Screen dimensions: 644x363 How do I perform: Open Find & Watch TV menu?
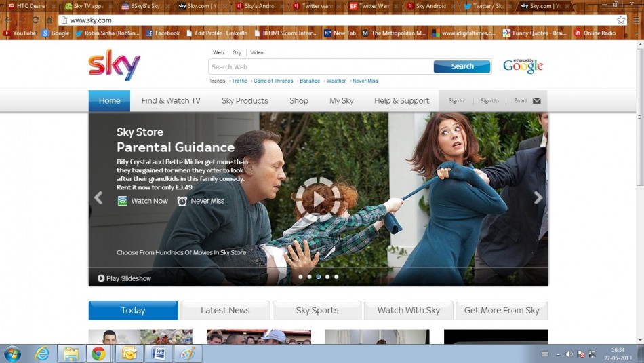pos(171,100)
